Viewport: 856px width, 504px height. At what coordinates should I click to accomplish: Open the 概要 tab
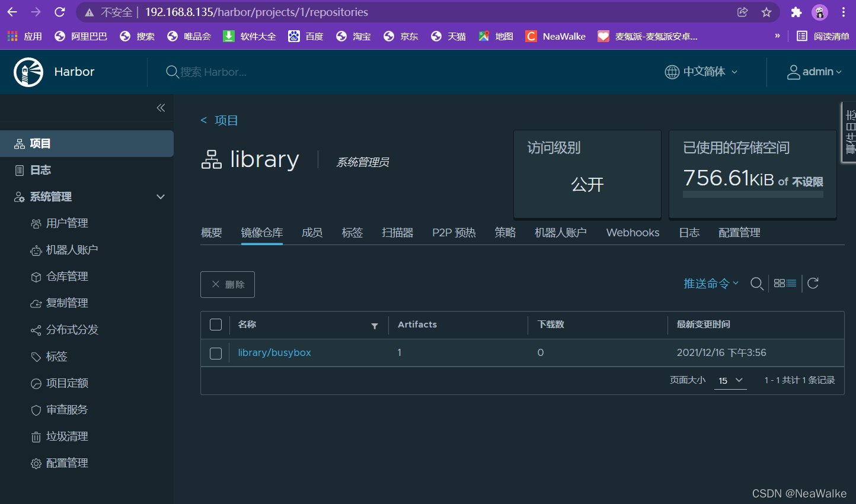211,233
